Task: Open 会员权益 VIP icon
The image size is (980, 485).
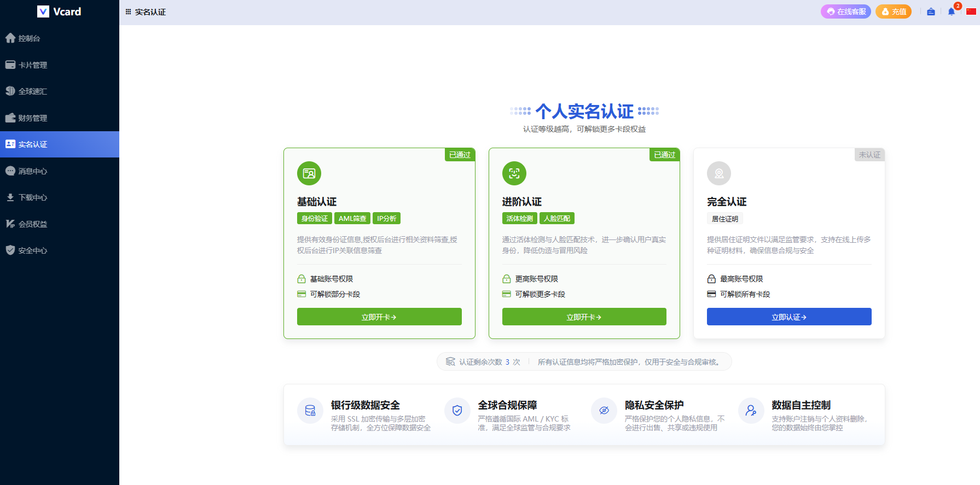Action: 10,224
